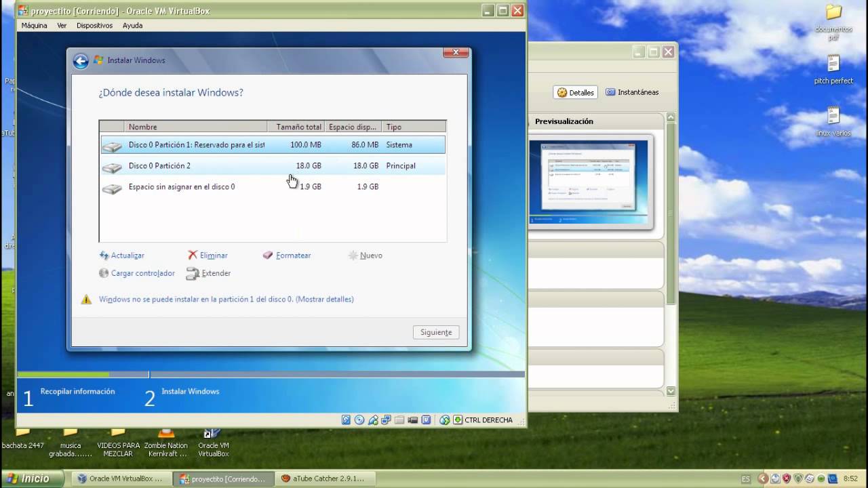Image resolution: width=868 pixels, height=488 pixels.
Task: Select bachata 2447 desktop folder
Action: tap(23, 439)
